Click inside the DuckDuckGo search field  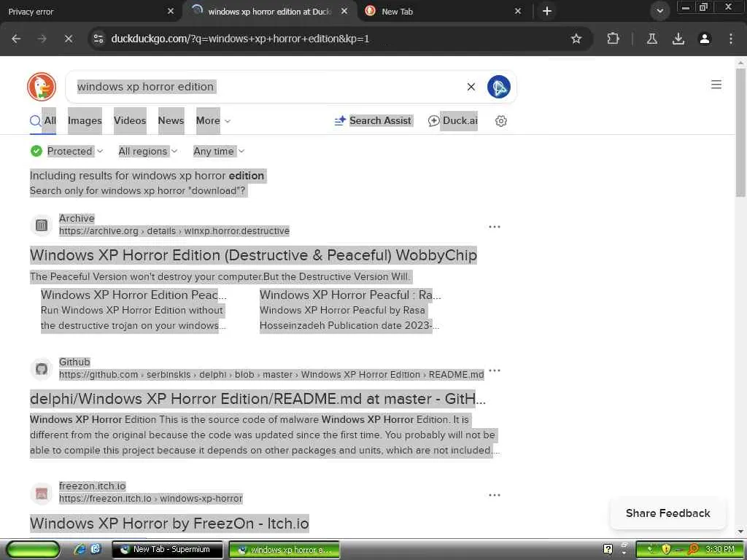click(x=267, y=87)
